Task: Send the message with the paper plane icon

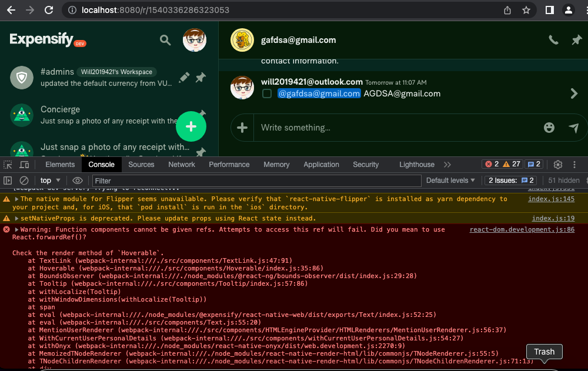Action: point(574,127)
